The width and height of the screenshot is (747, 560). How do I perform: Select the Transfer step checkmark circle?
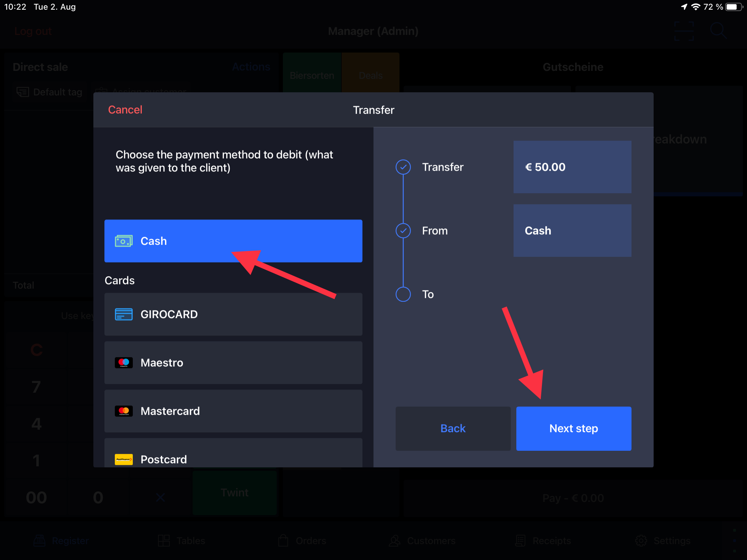[x=403, y=167]
